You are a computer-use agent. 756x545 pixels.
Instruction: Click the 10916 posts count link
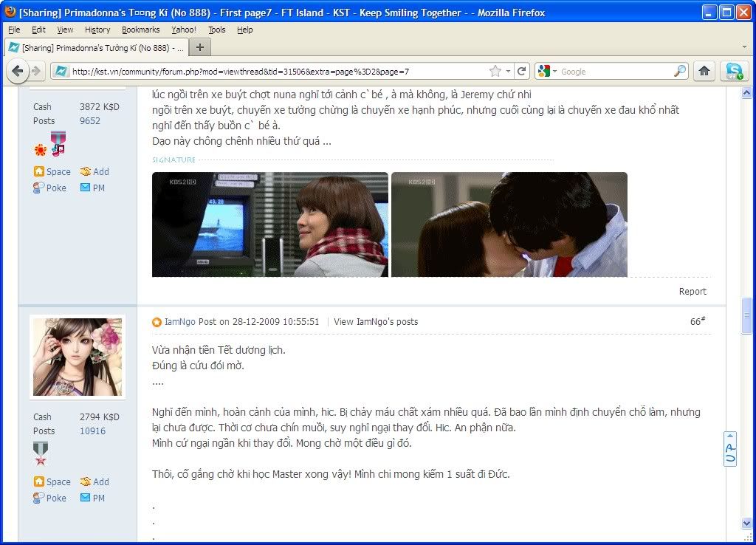[x=92, y=431]
